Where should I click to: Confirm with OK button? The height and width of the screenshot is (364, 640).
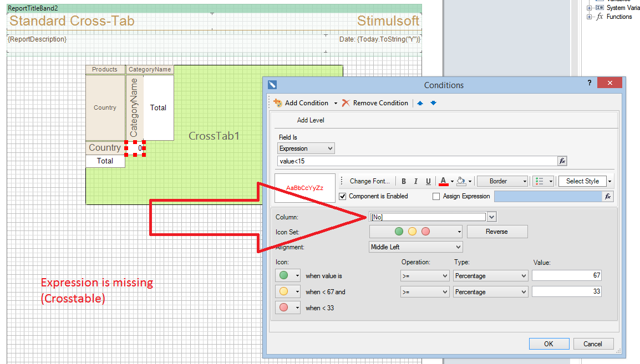[x=549, y=344]
